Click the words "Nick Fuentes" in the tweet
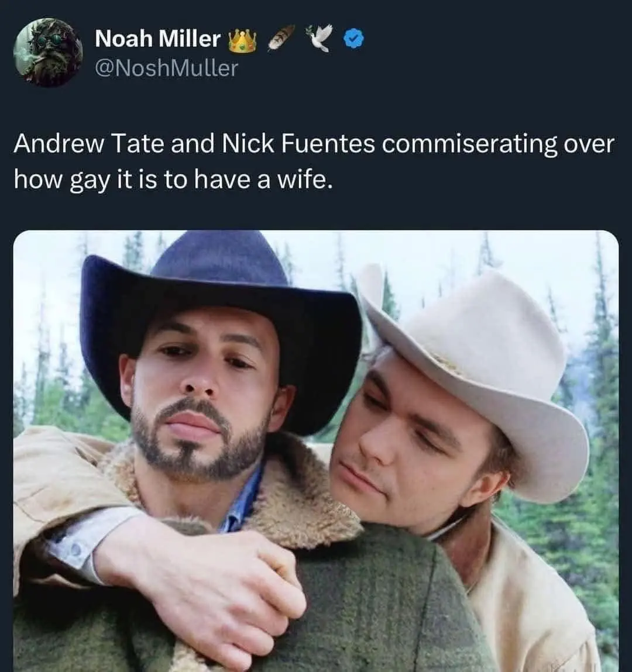632x672 pixels. coord(298,144)
